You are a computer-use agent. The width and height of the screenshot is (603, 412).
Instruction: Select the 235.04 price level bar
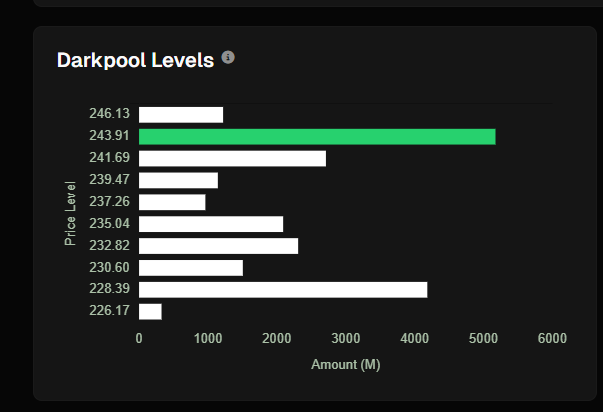pos(211,224)
